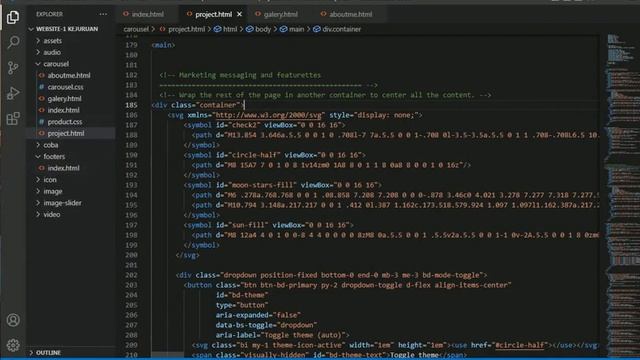This screenshot has width=640, height=360.
Task: Expand the coba folder
Action: pyautogui.click(x=51, y=145)
